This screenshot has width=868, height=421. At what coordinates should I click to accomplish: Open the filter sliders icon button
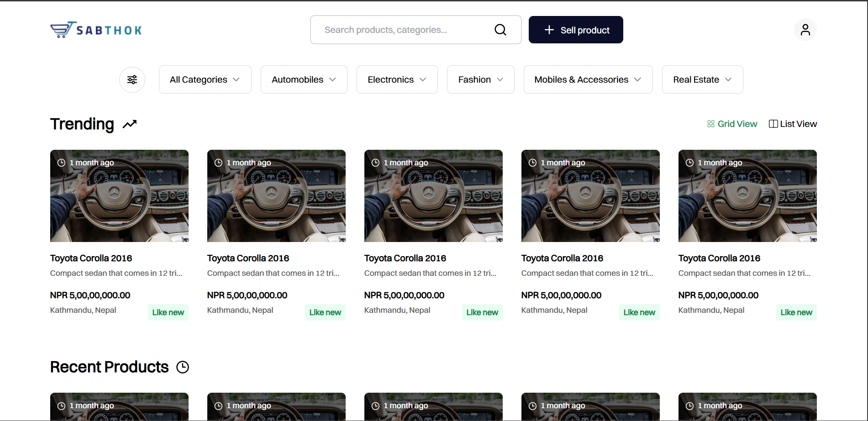point(132,80)
